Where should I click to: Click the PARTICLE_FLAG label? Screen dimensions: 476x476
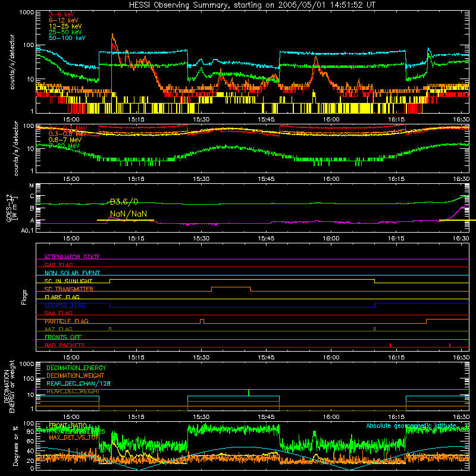pyautogui.click(x=67, y=321)
